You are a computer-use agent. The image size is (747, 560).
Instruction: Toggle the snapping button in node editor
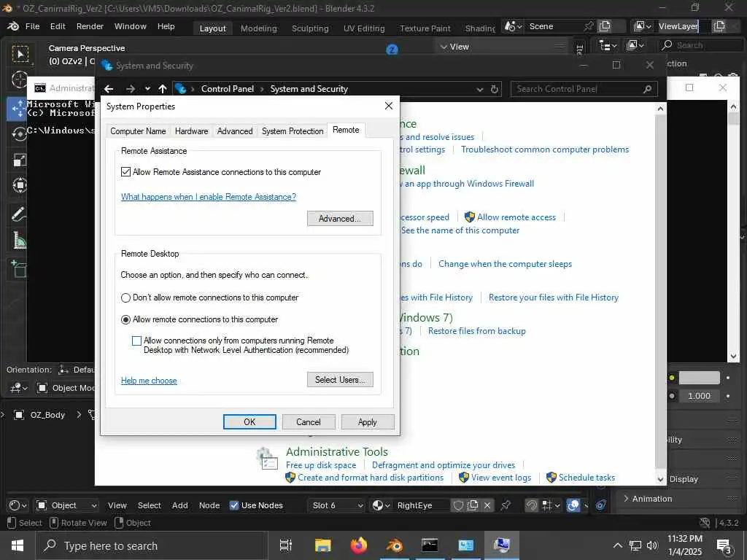[532, 505]
